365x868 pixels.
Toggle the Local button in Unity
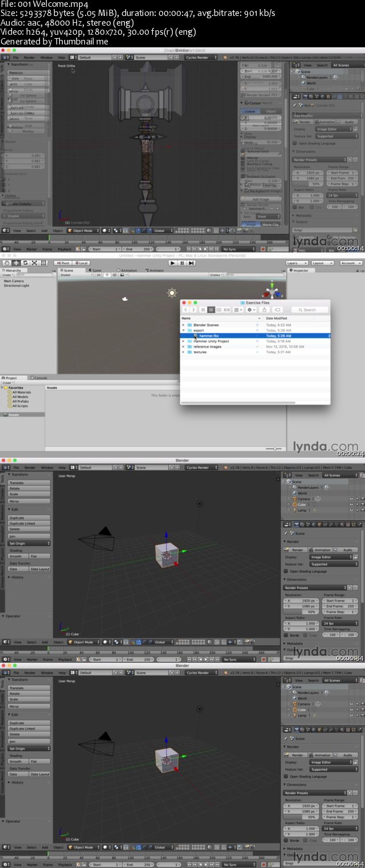[81, 263]
